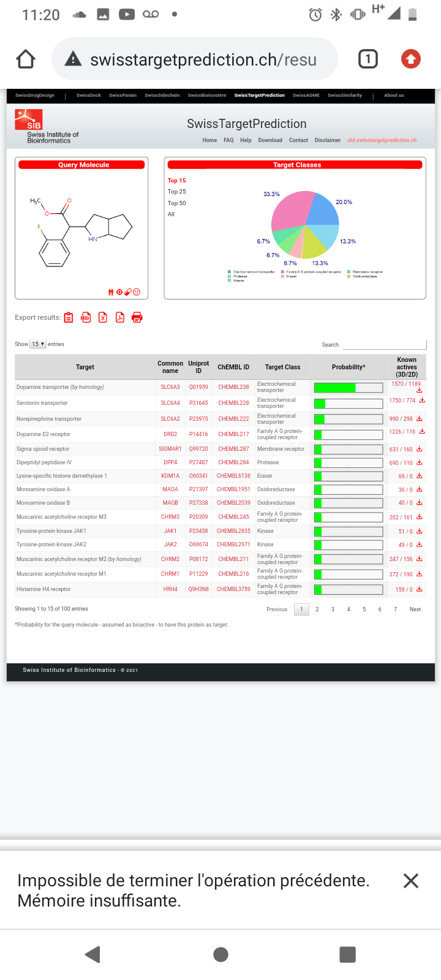Click the SIB Swiss Institute of Bioinformatics logo
Screen dimensions: 441x980
tap(47, 126)
